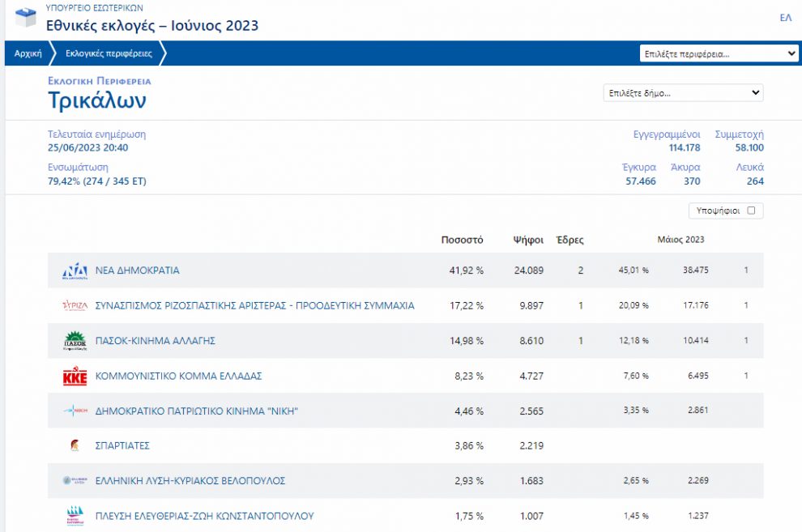Open ΚΟΜΜΟΥΝΙΣΤΙΚΟ ΚΟΜΜΑ ΕΛΛΑΔΑΣ link
The height and width of the screenshot is (532, 802).
pyautogui.click(x=179, y=377)
